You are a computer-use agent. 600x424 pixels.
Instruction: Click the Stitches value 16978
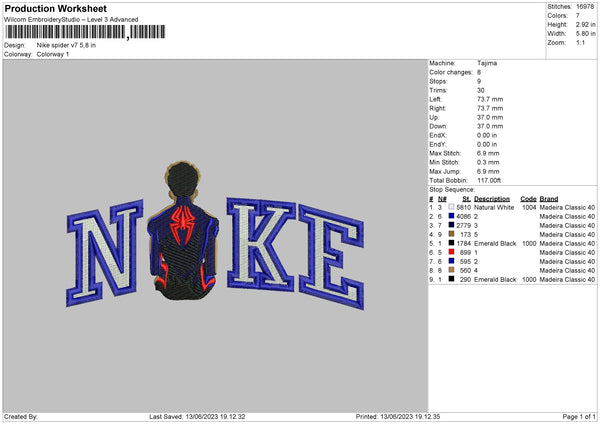585,7
